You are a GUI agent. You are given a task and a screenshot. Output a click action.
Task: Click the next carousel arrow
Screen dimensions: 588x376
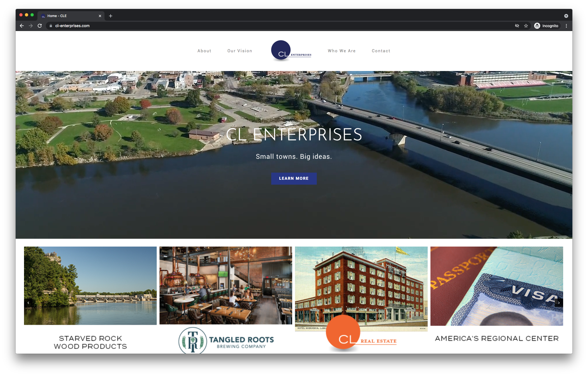tap(559, 303)
